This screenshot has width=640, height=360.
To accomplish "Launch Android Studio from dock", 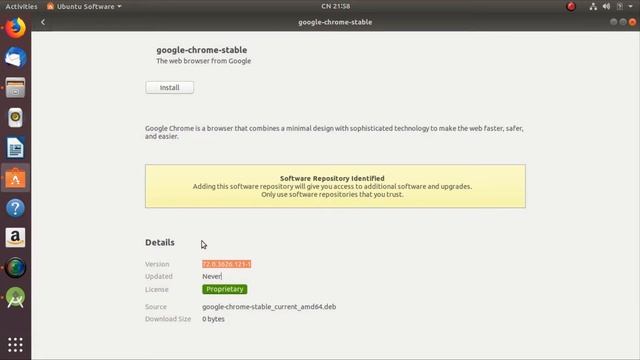I will [x=16, y=298].
